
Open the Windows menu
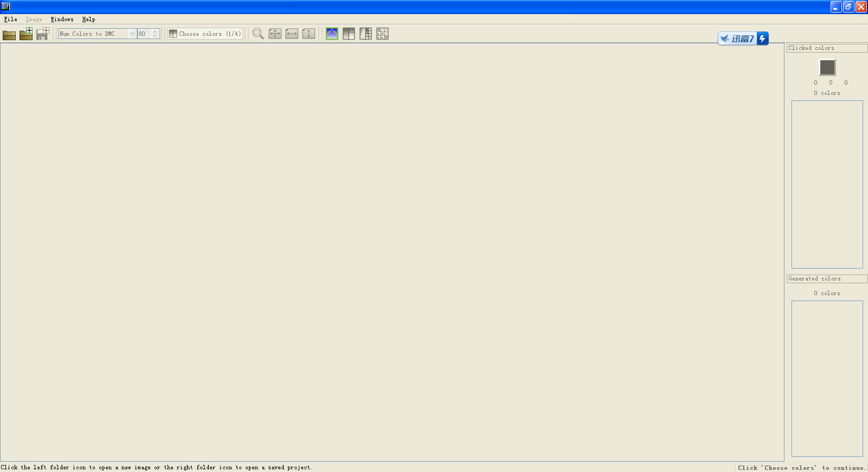pyautogui.click(x=62, y=19)
